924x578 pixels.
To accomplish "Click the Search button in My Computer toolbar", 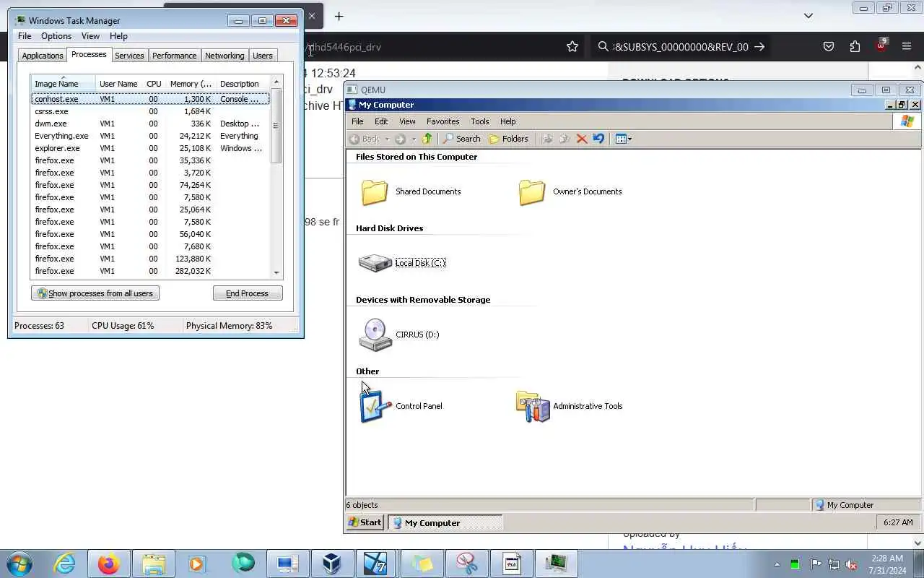I will tap(462, 139).
